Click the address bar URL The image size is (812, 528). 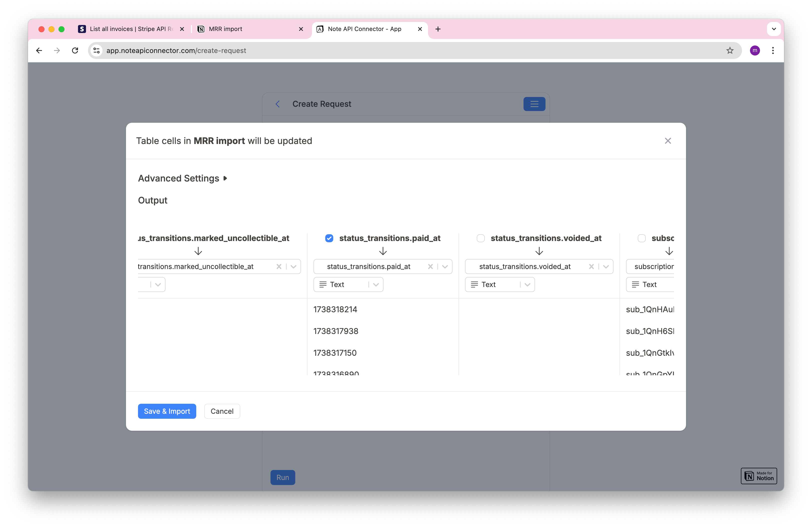coord(176,50)
